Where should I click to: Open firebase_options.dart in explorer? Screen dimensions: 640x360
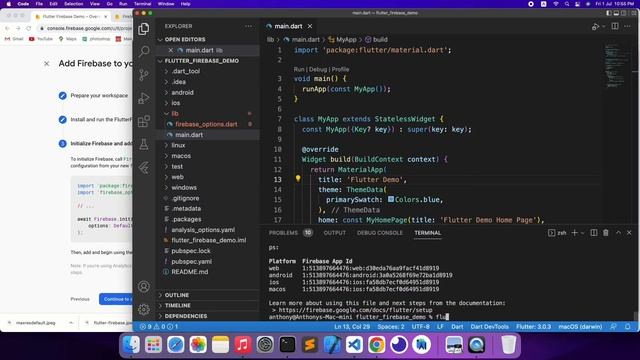click(206, 124)
